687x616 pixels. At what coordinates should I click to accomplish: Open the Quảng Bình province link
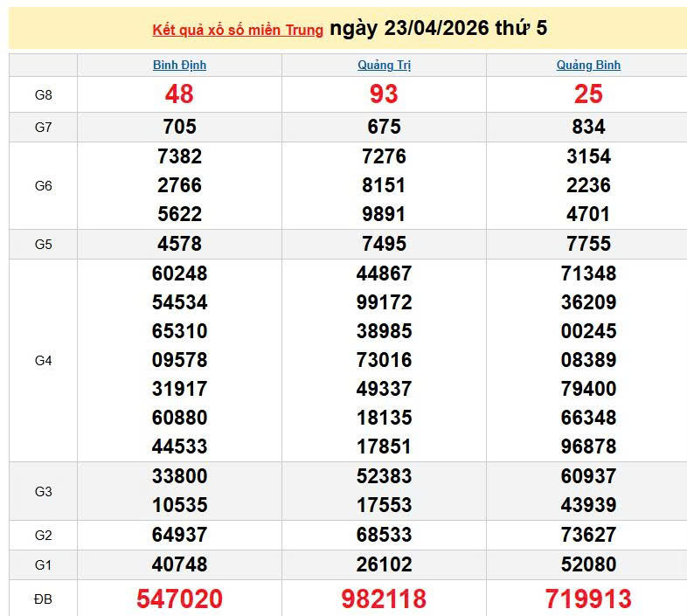(x=588, y=65)
